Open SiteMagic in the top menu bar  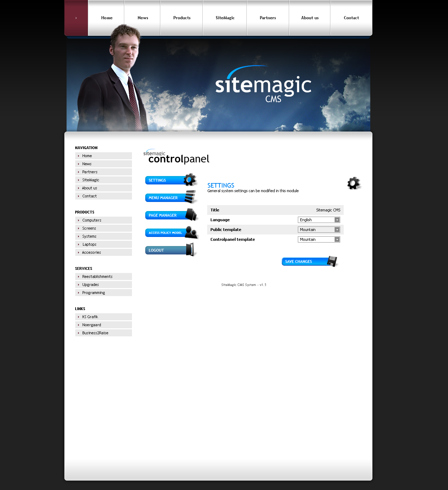tap(225, 18)
